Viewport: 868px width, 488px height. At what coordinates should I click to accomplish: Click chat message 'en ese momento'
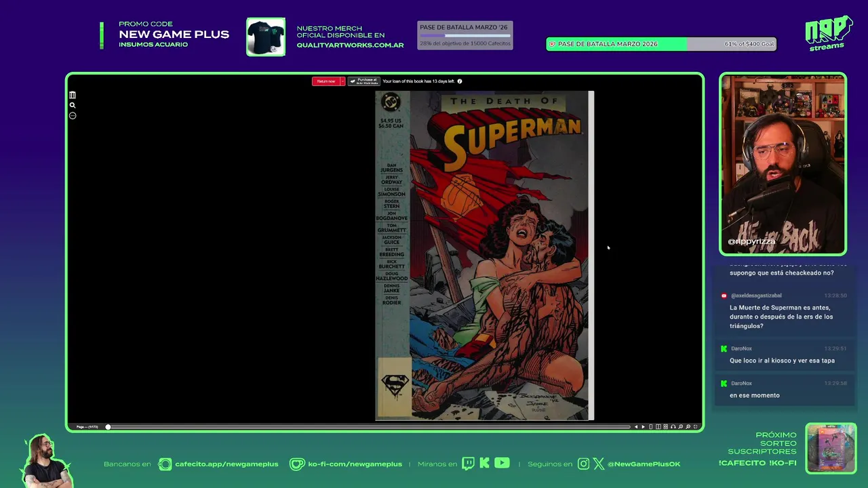pyautogui.click(x=755, y=395)
